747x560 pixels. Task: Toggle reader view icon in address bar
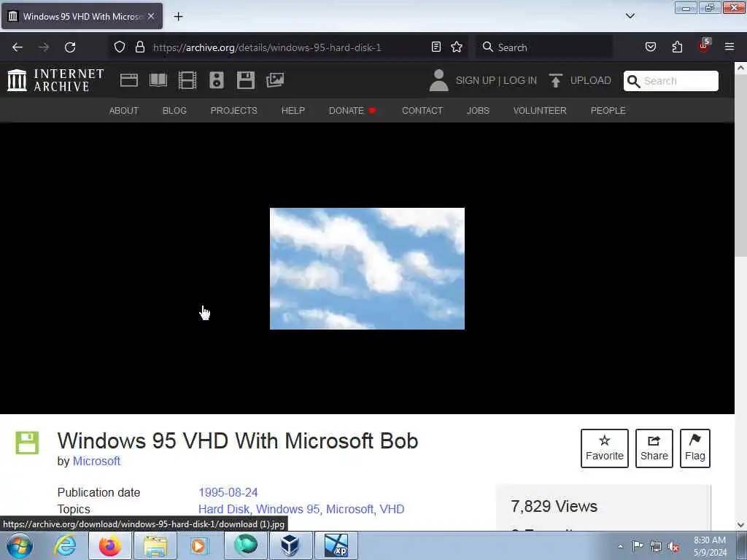tap(436, 47)
